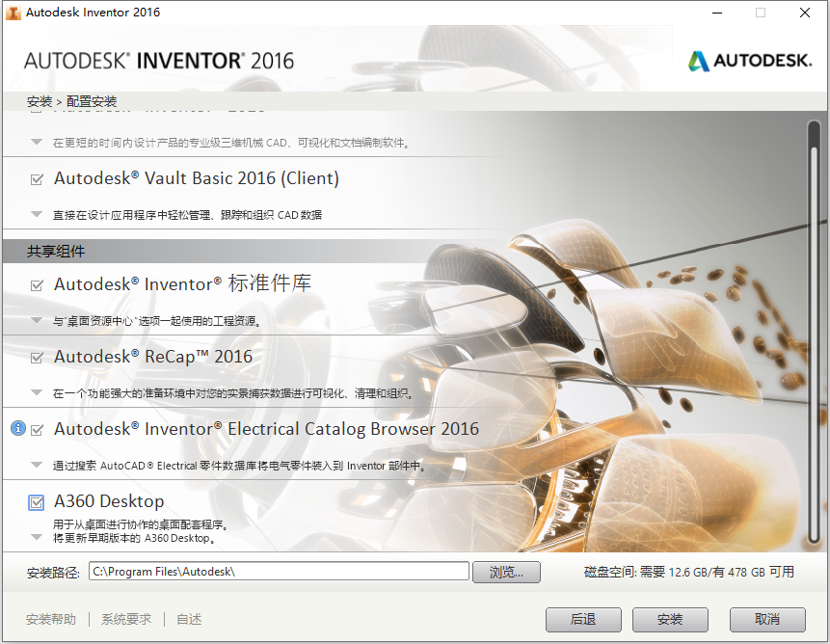Viewport: 830px width, 644px height.
Task: Click the description 在更短的时间内设计产品的专业级三维机械 CAD
Action: (x=231, y=143)
